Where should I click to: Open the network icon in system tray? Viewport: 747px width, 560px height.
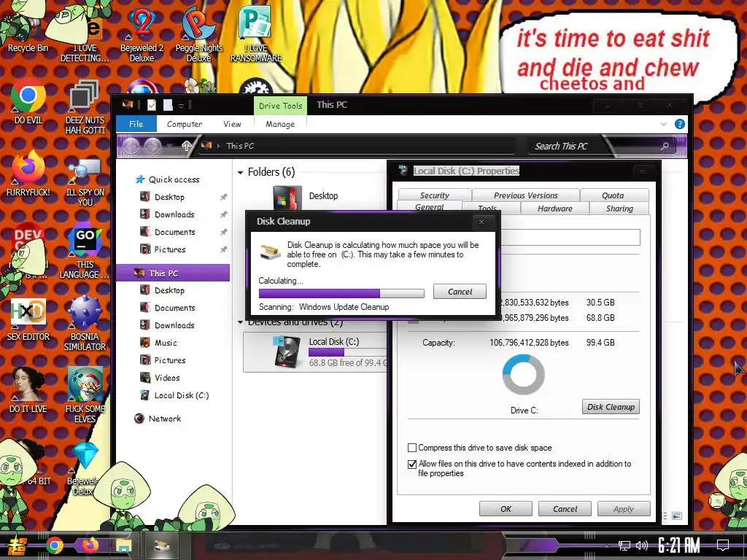(624, 545)
